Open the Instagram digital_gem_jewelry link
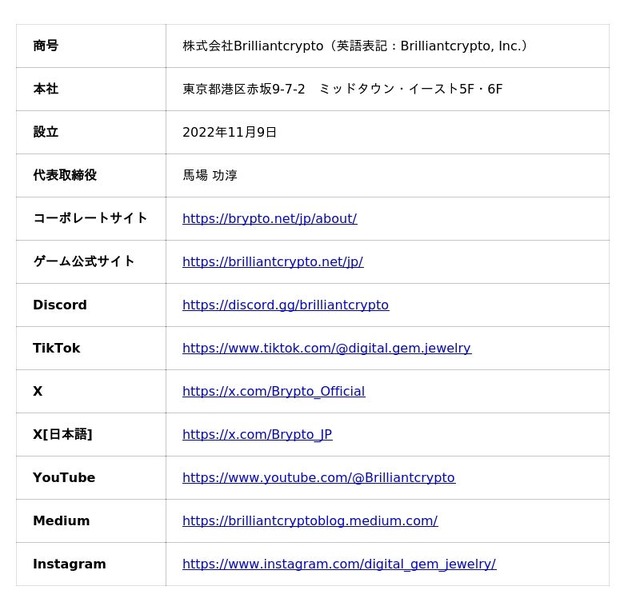Screen dimensions: 640x610 click(x=338, y=564)
